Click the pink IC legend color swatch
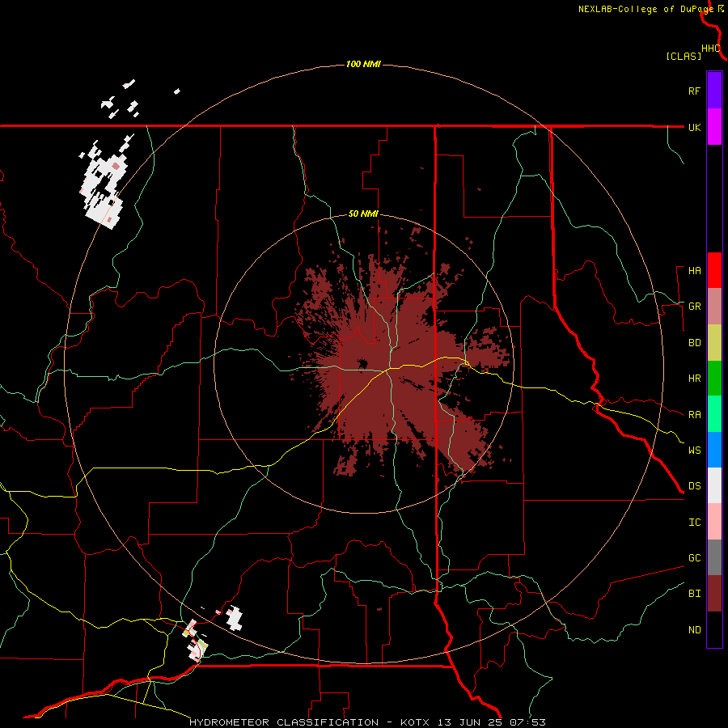728x728 pixels. coord(714,522)
